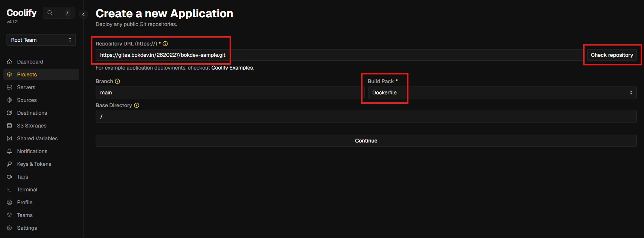Show Branch info tooltip icon
Image resolution: width=644 pixels, height=238 pixels.
pyautogui.click(x=117, y=81)
